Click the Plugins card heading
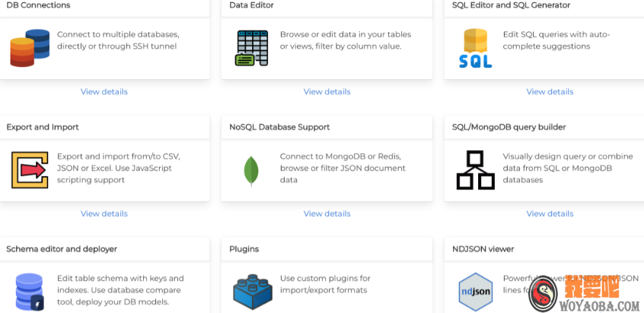The height and width of the screenshot is (313, 644). [244, 249]
